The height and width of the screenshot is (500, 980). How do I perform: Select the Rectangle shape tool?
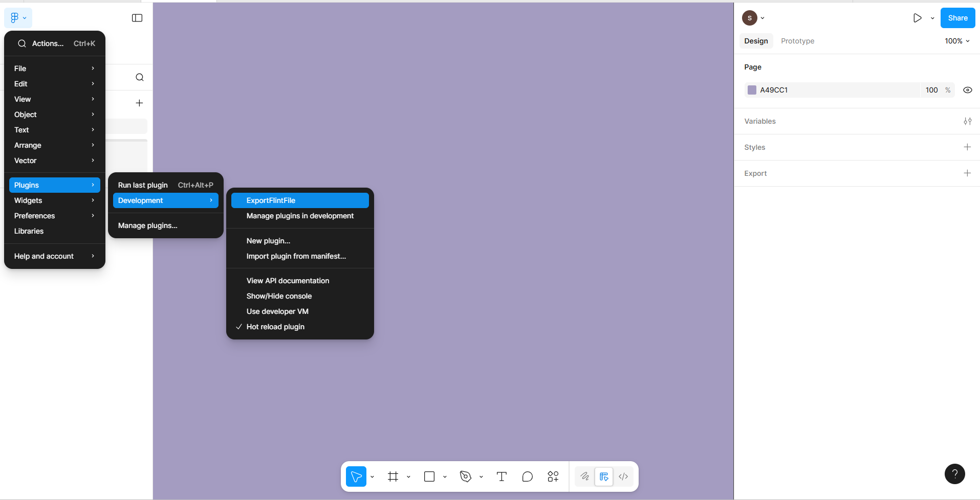click(x=429, y=476)
